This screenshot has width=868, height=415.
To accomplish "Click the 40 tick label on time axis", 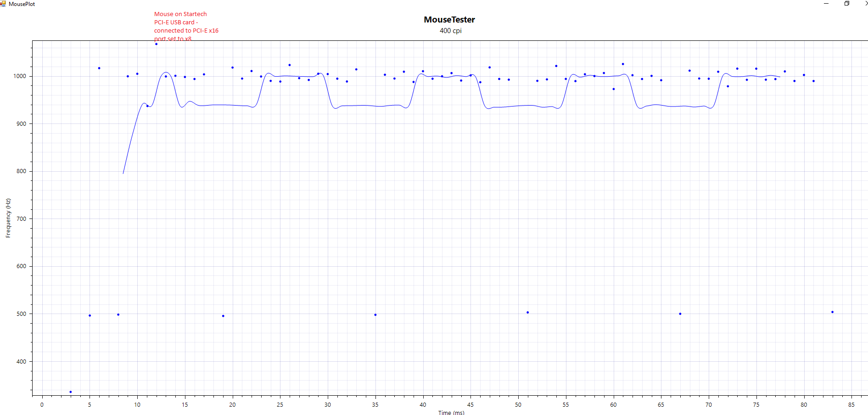I will tap(423, 404).
